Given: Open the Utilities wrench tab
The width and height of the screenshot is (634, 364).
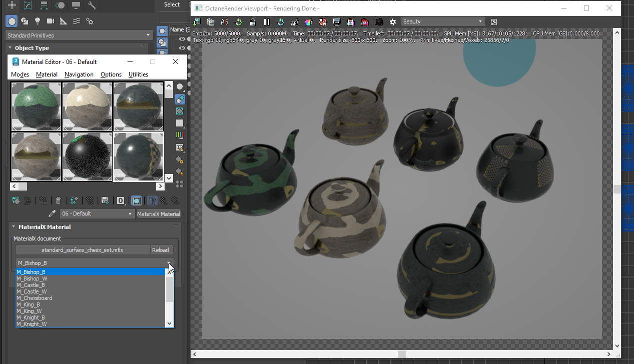Looking at the screenshot, I should (x=92, y=5).
